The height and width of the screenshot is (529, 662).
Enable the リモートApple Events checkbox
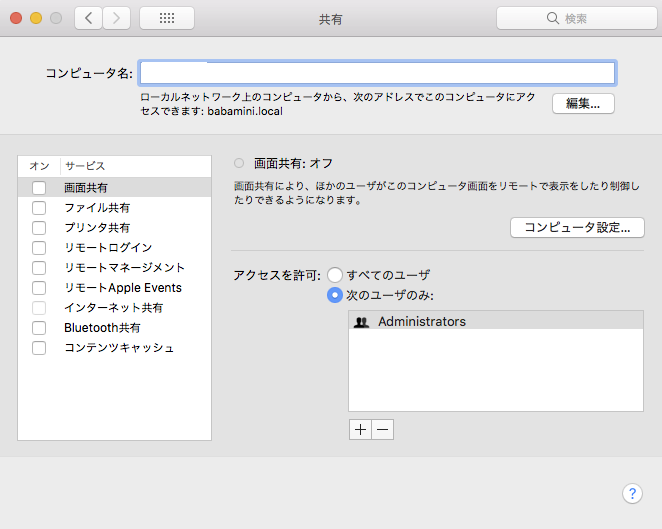(x=39, y=288)
